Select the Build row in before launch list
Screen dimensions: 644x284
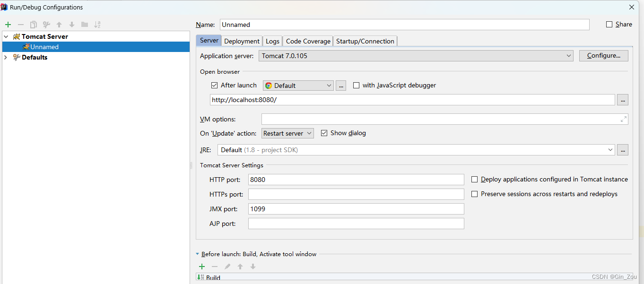coord(414,277)
